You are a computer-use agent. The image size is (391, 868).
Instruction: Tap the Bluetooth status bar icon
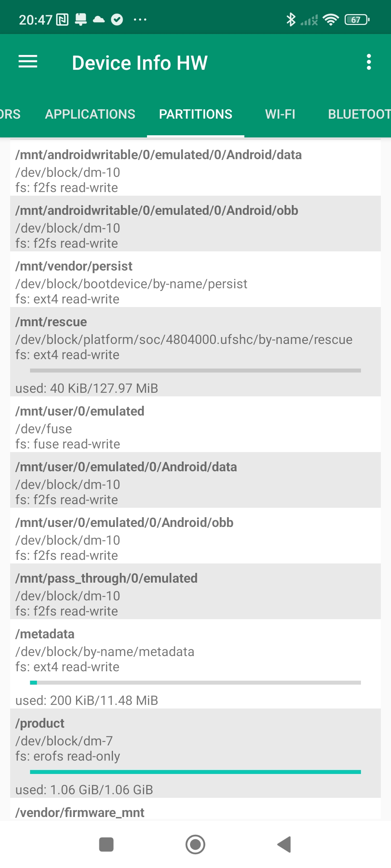[x=291, y=20]
